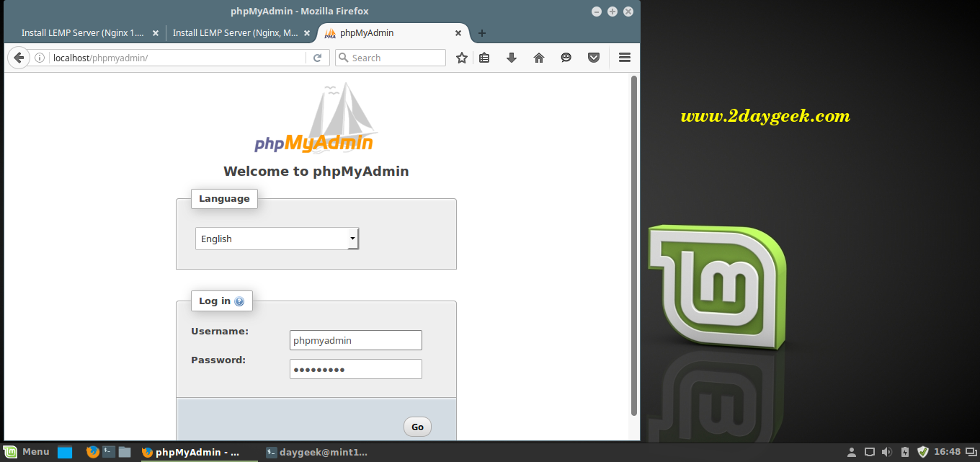Maximize the Firefox window

[x=612, y=12]
